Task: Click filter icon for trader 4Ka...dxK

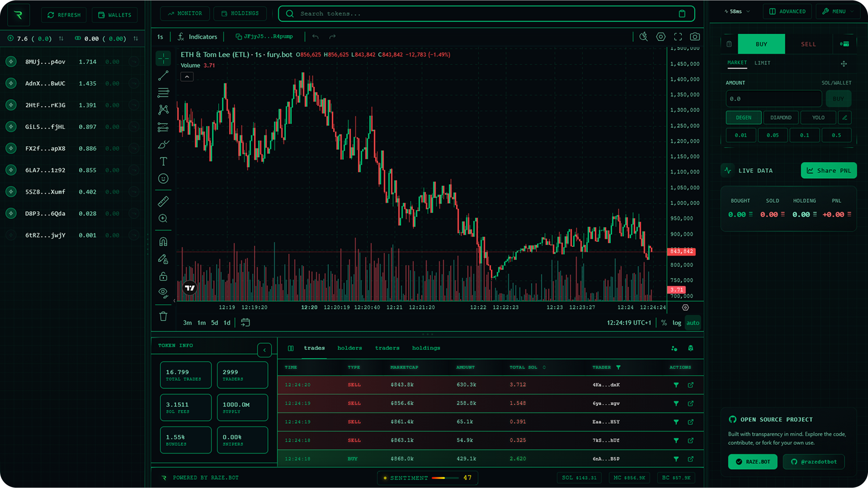Action: [x=676, y=385]
